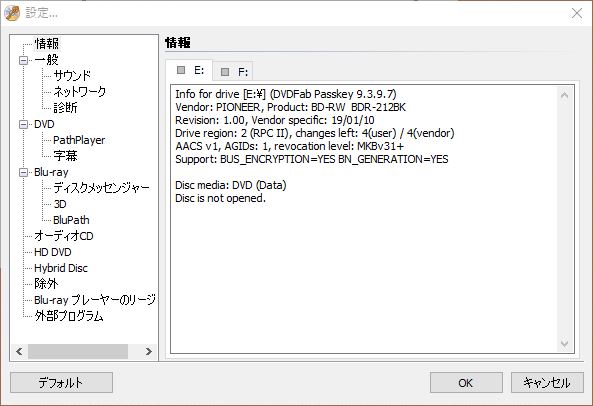
Task: Click the デフォルト button
Action: pyautogui.click(x=61, y=383)
